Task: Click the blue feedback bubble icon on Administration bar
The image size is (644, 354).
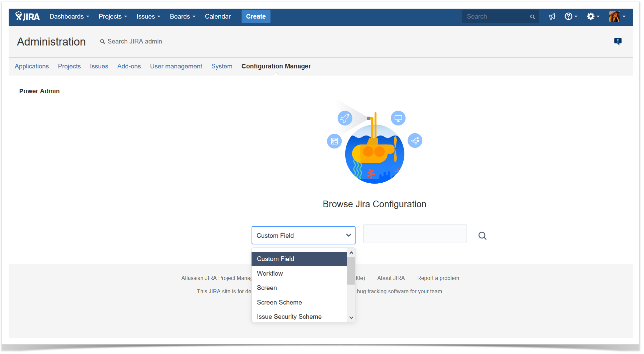Action: (618, 41)
